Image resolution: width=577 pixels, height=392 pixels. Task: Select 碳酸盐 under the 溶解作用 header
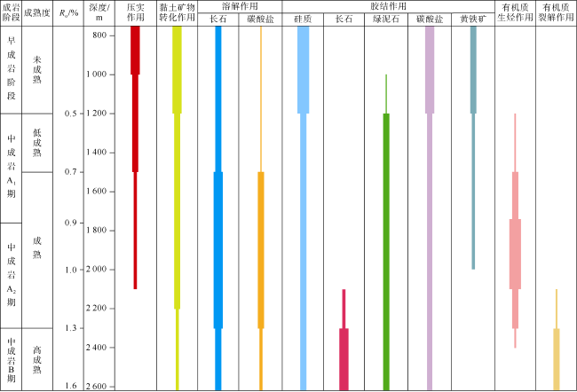pyautogui.click(x=260, y=20)
